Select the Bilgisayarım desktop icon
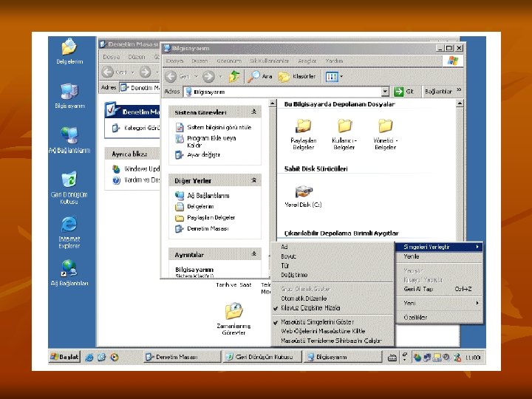The width and height of the screenshot is (532, 399). pos(69,96)
